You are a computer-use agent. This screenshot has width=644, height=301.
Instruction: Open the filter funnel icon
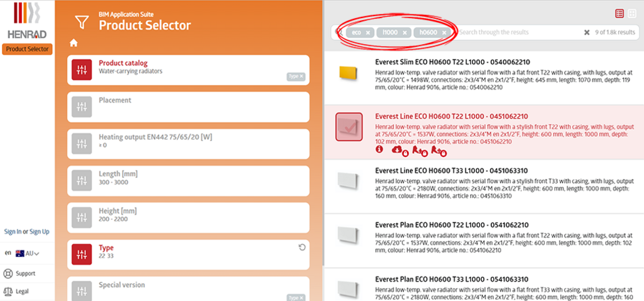(x=82, y=22)
